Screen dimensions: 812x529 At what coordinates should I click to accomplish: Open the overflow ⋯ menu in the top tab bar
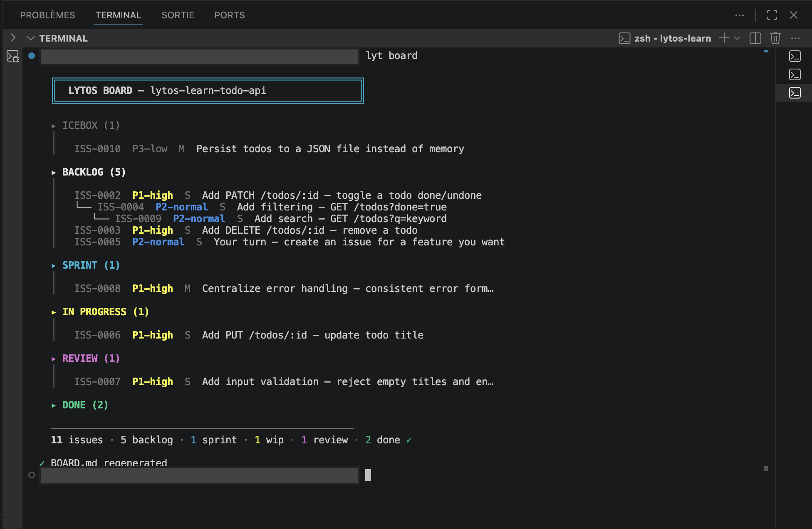coord(740,15)
